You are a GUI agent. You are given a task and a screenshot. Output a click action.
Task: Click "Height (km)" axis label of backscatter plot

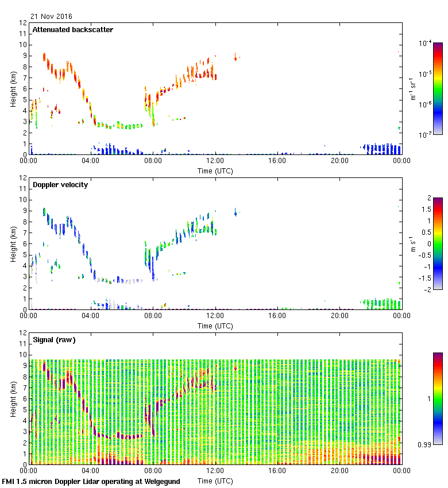click(x=13, y=88)
